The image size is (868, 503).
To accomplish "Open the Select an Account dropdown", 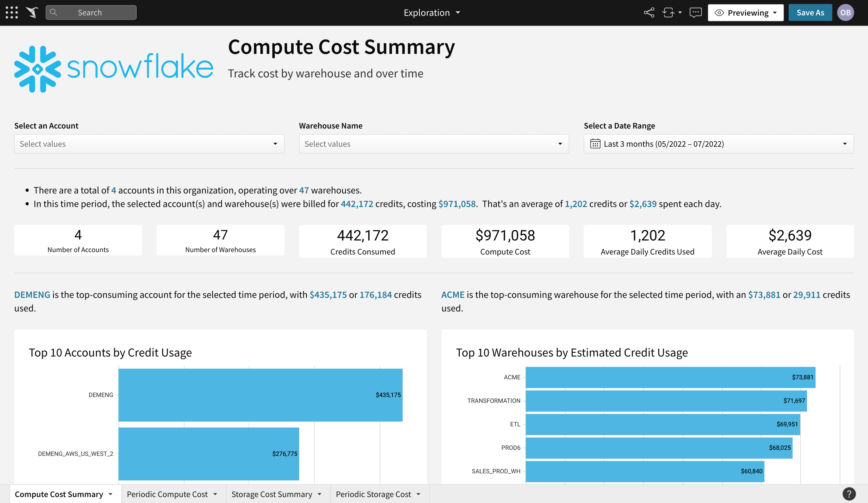I will [x=149, y=144].
